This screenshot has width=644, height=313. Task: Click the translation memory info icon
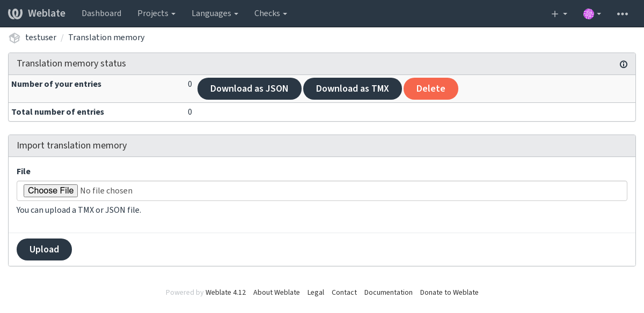click(624, 64)
